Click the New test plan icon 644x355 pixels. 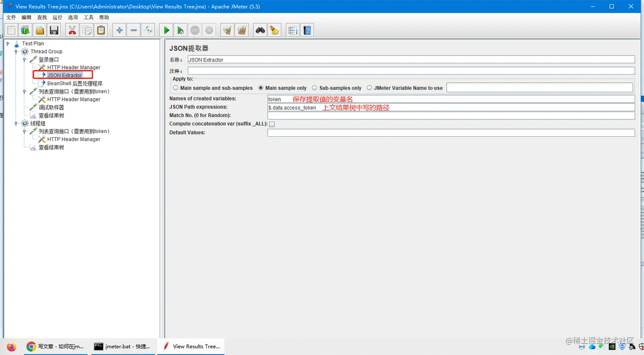pyautogui.click(x=11, y=30)
